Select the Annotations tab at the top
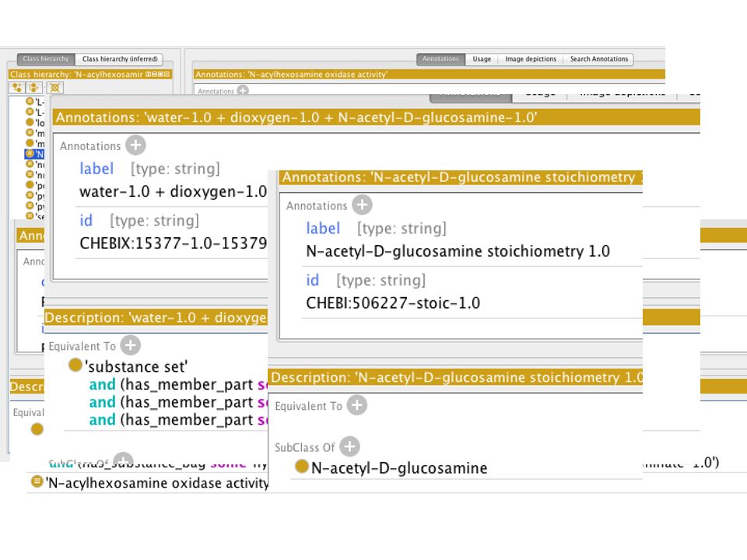 point(440,59)
